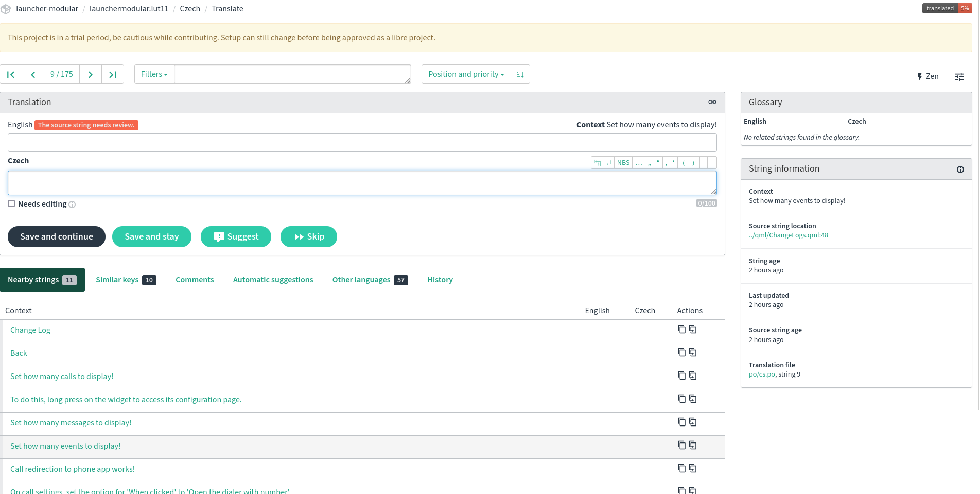Insert the parenthesized hyphen ( - ) character
This screenshot has width=980, height=494.
689,163
